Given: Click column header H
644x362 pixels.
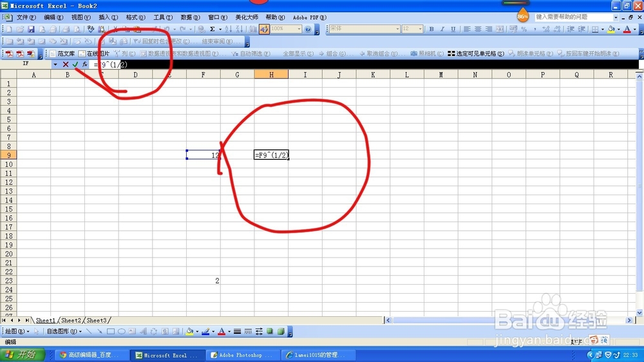Looking at the screenshot, I should pos(271,74).
